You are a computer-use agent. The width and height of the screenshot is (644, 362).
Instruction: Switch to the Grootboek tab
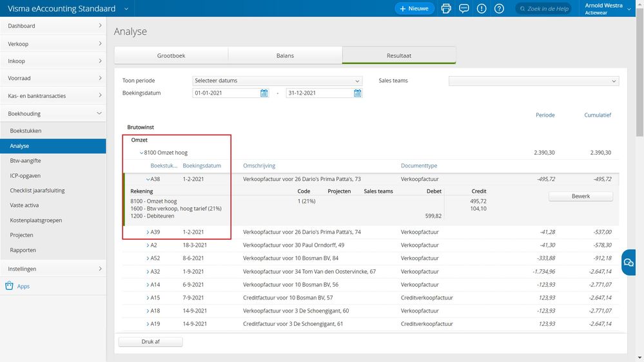171,55
